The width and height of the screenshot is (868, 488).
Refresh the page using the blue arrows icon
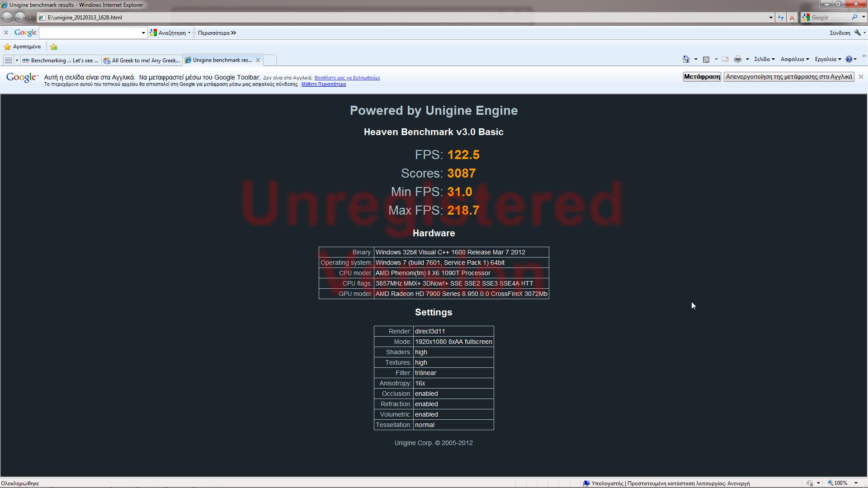tap(781, 18)
